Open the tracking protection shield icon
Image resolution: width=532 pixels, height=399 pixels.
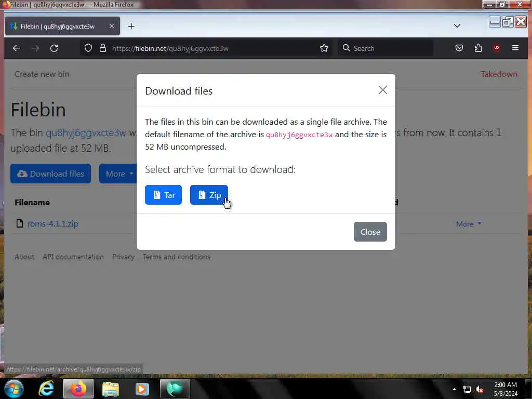tap(88, 48)
